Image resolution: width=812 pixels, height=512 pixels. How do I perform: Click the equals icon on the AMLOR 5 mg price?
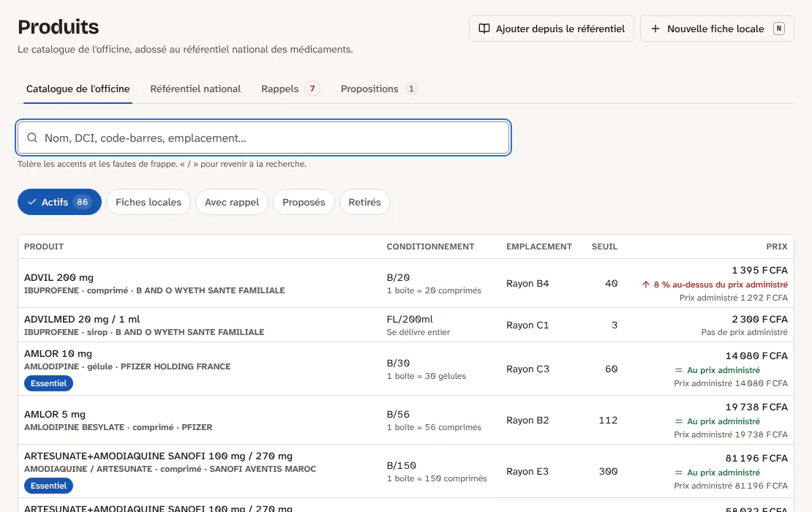tap(678, 421)
